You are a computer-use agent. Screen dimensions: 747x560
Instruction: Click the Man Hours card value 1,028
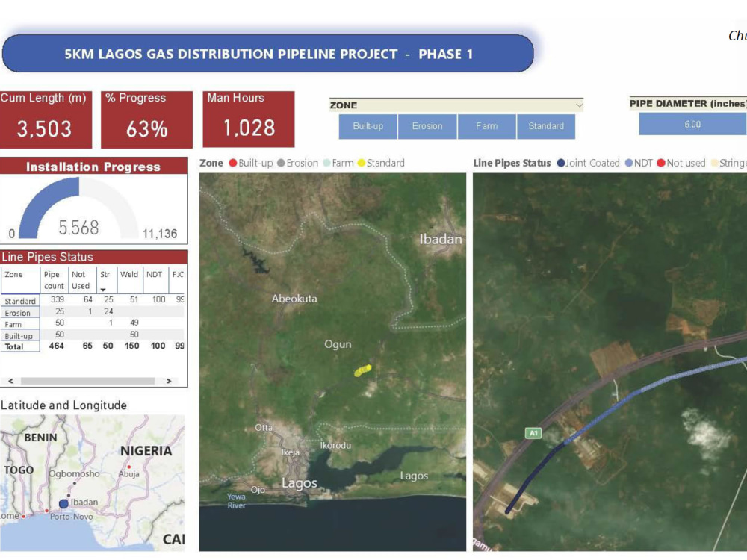tap(249, 128)
